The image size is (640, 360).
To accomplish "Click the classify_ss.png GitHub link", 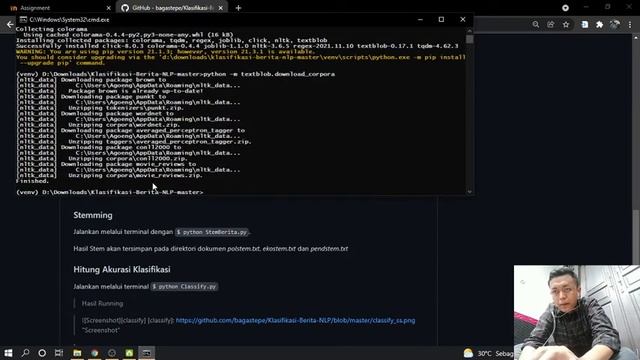I will coord(295,320).
